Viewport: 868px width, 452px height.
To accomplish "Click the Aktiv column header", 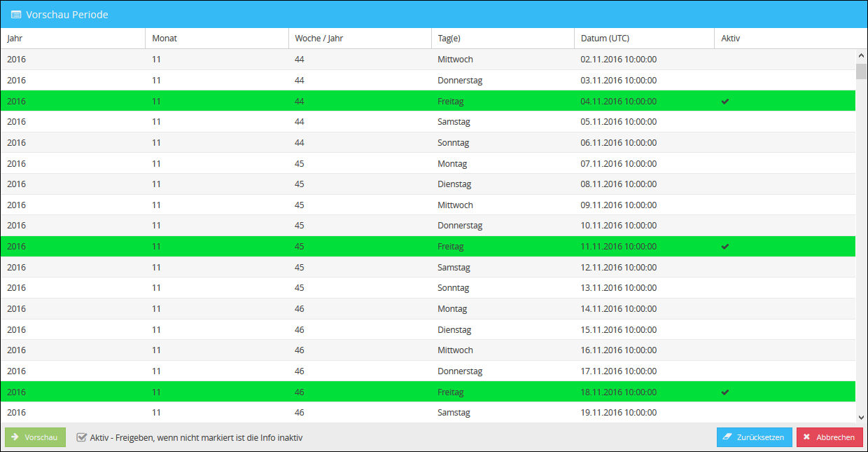I will click(x=730, y=39).
